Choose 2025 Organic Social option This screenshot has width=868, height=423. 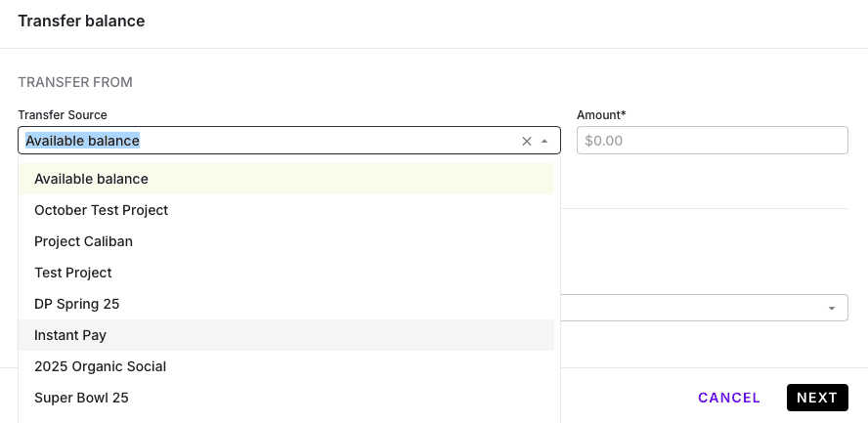pos(286,366)
